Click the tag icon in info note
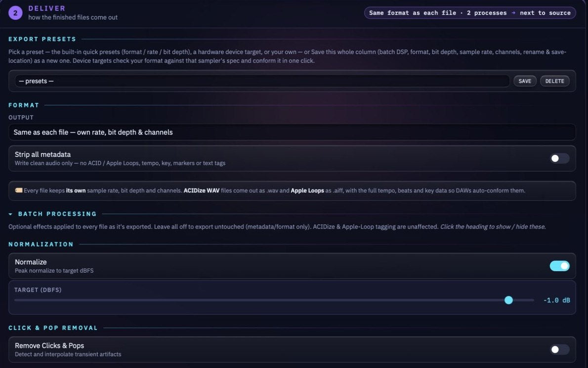Screen dimensions: 588x368 pos(18,190)
